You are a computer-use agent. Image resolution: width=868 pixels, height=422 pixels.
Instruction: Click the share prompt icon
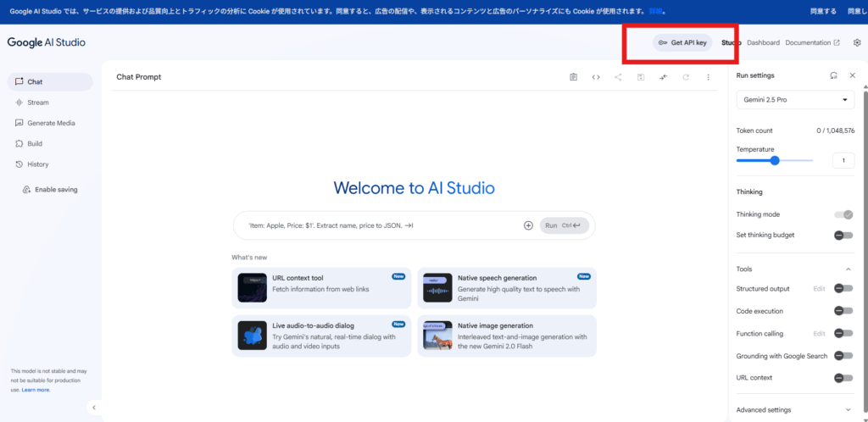pyautogui.click(x=618, y=77)
